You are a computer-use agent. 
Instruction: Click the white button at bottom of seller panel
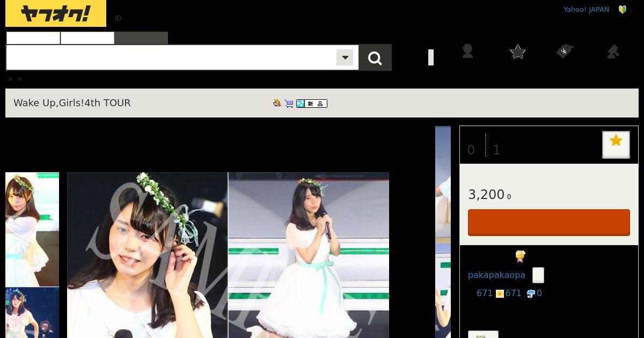[x=483, y=335]
